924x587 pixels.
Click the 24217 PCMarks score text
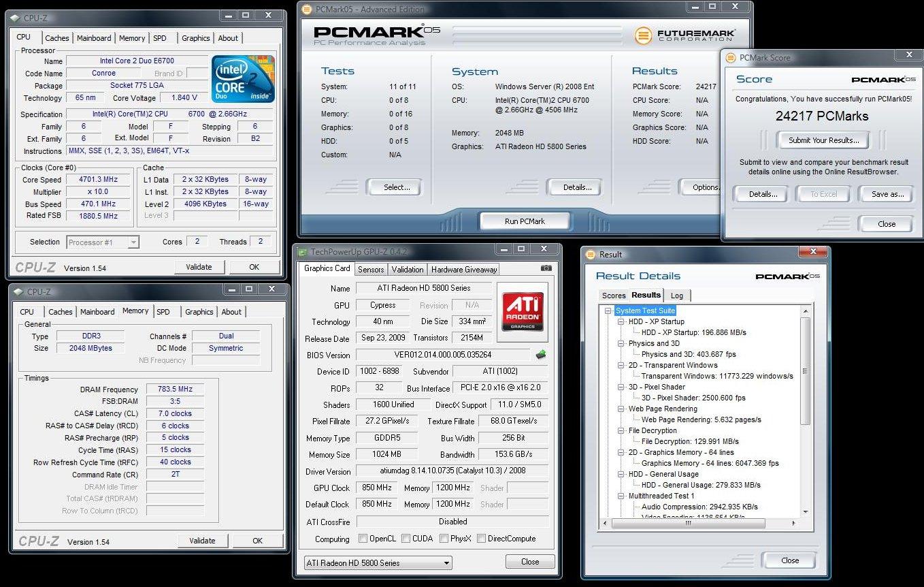[822, 116]
